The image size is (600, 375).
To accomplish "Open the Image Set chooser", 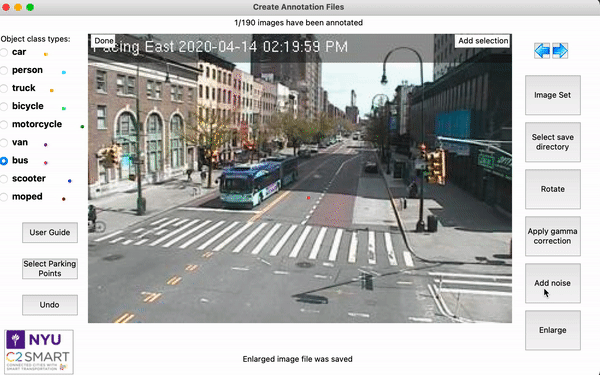I will pos(553,95).
